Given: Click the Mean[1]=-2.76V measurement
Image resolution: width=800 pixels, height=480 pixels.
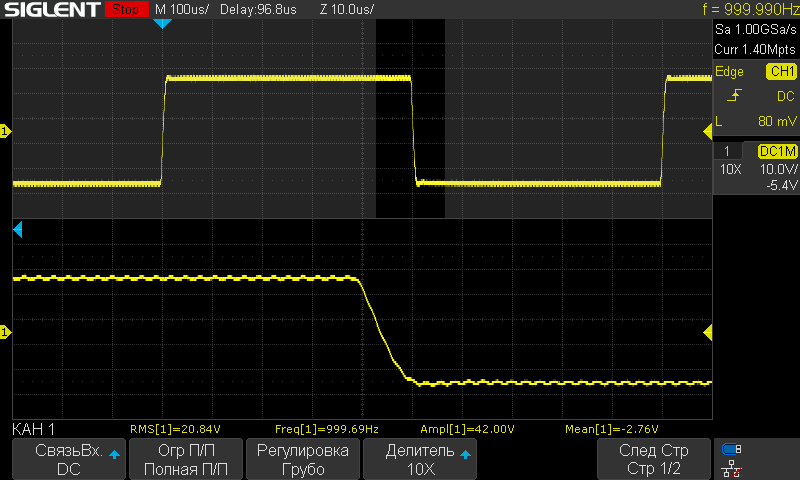Looking at the screenshot, I should [x=612, y=429].
